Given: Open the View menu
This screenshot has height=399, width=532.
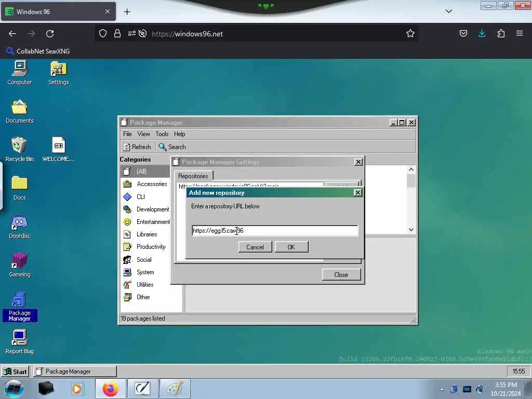Looking at the screenshot, I should tap(143, 134).
